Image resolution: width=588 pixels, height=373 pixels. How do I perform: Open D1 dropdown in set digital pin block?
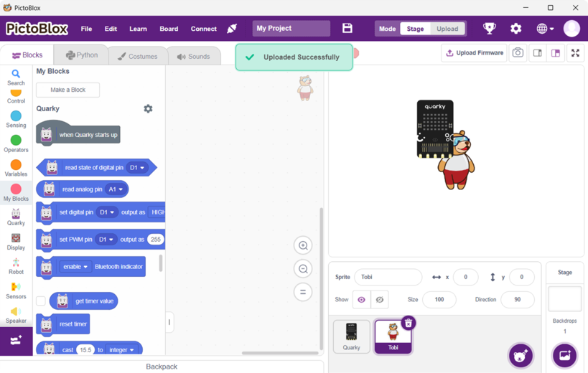(107, 212)
